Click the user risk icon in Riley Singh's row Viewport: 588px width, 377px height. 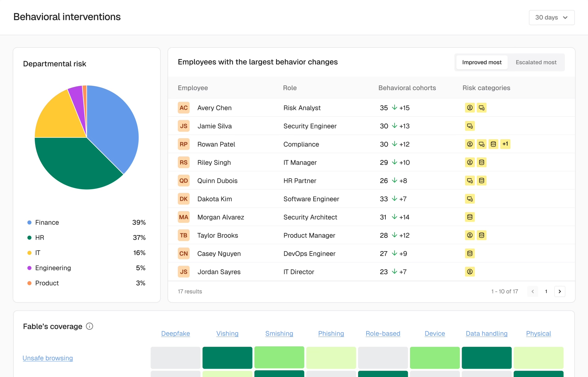[469, 162]
